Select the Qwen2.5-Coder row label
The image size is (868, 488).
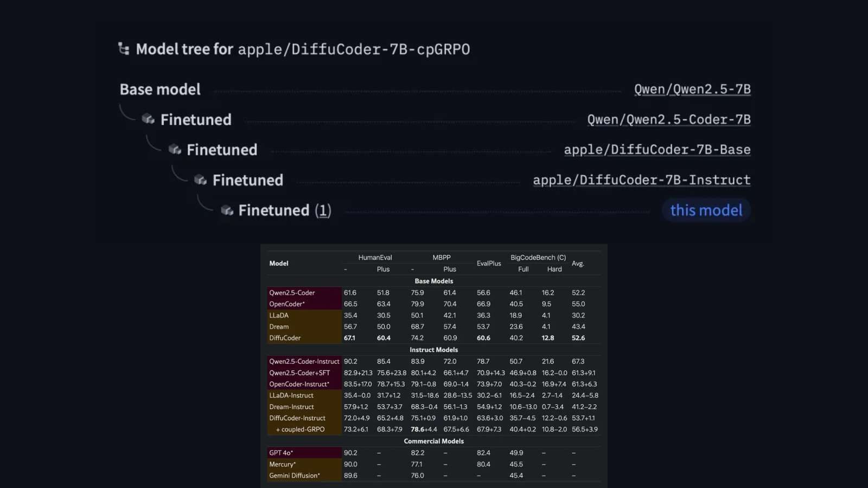(292, 293)
